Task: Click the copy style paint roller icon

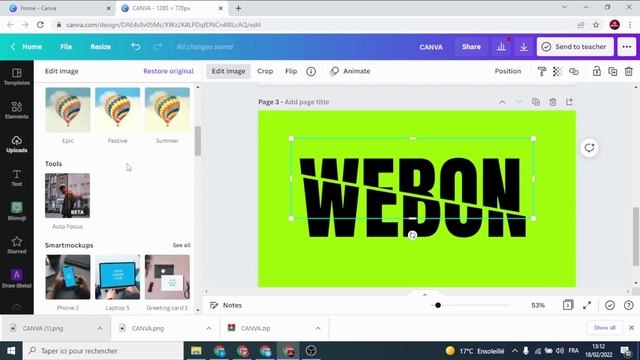Action: (x=542, y=71)
